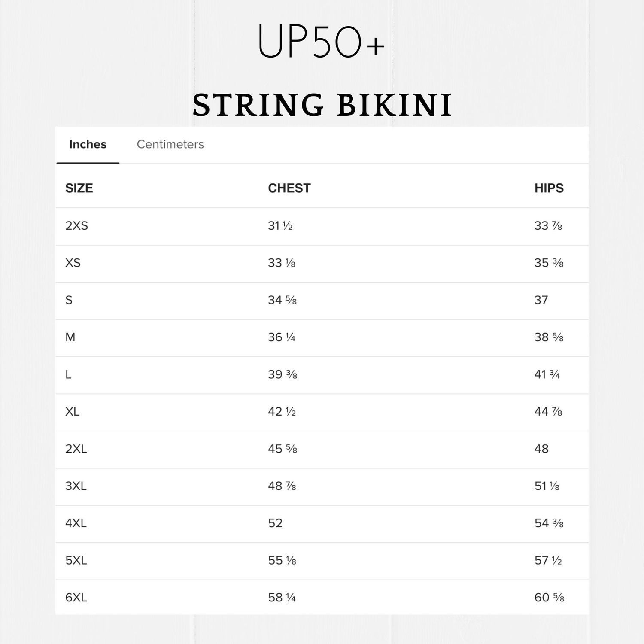Switch to the Centimeters tab
The width and height of the screenshot is (644, 644).
click(x=170, y=144)
